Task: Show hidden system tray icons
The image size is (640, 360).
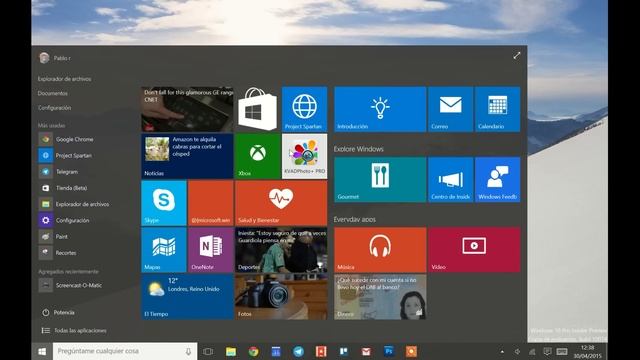Action: tap(502, 351)
